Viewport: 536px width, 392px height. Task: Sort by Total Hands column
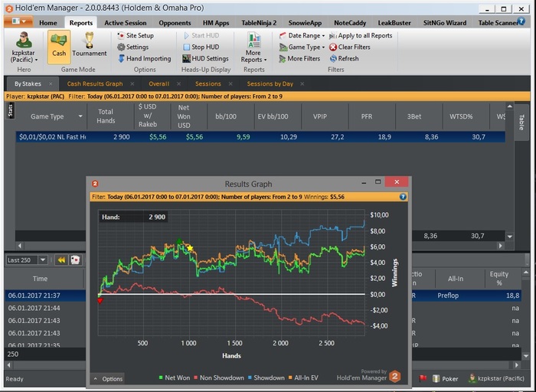click(106, 116)
